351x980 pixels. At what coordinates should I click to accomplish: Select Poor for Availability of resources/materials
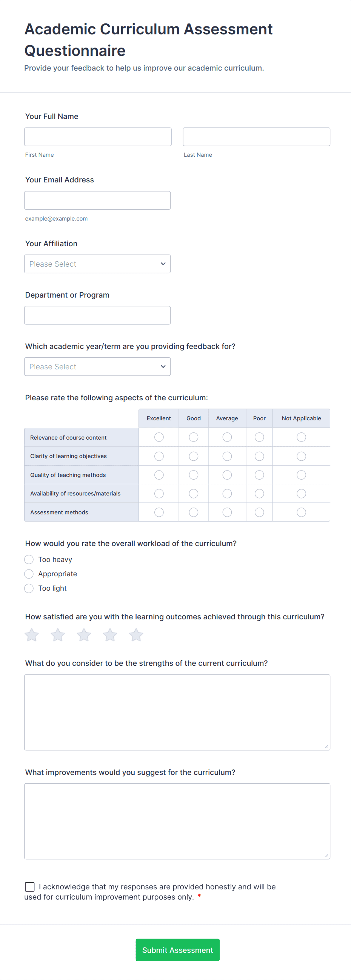pos(259,493)
